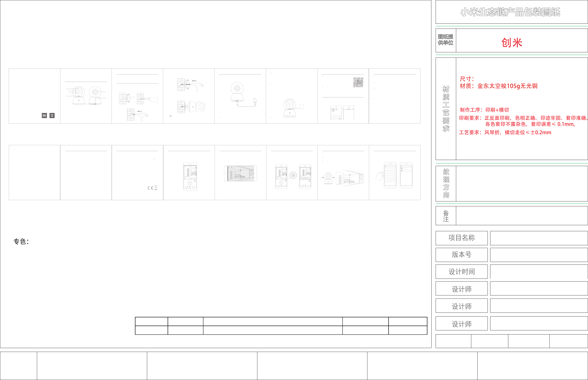The height and width of the screenshot is (380, 588).
Task: Click the 版本号 label box
Action: coord(461,255)
